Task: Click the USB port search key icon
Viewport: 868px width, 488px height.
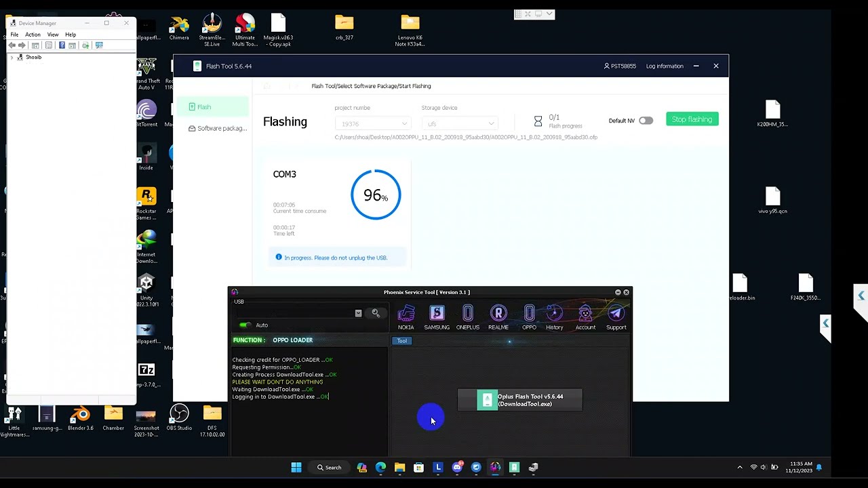Action: coord(376,312)
